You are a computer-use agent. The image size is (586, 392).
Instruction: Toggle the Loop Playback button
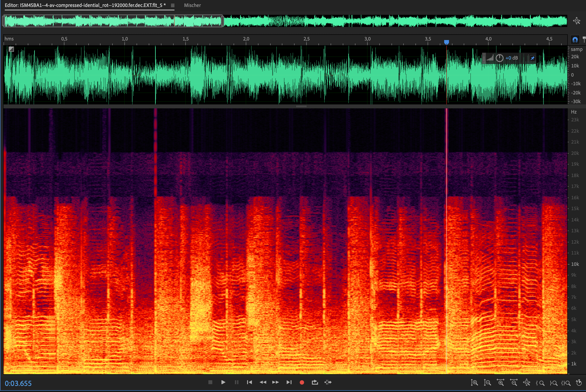coord(315,382)
